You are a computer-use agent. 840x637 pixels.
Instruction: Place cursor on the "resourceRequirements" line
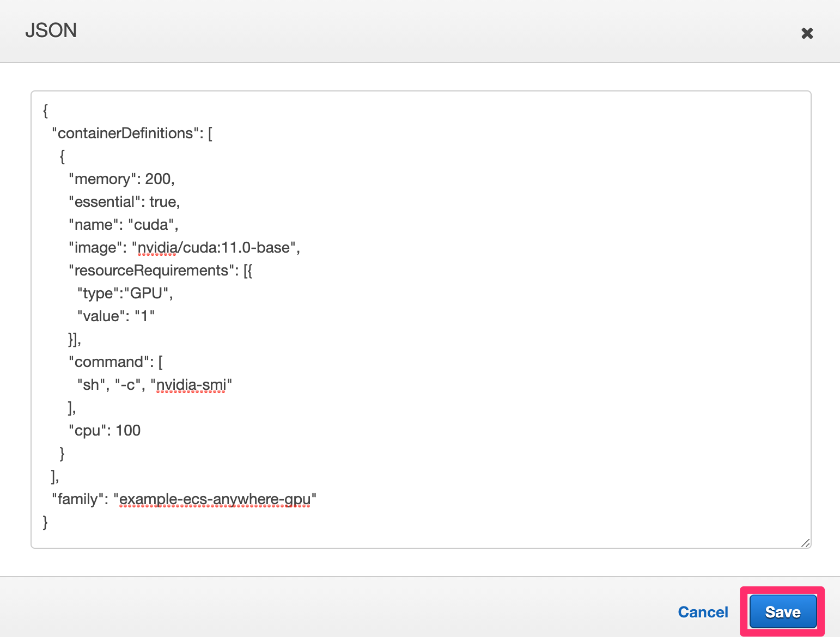coord(150,270)
